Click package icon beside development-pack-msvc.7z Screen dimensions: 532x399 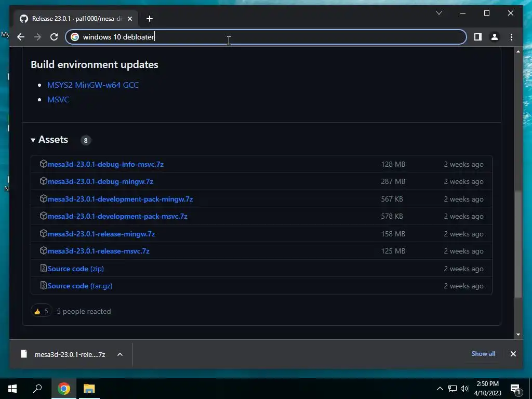[44, 216]
